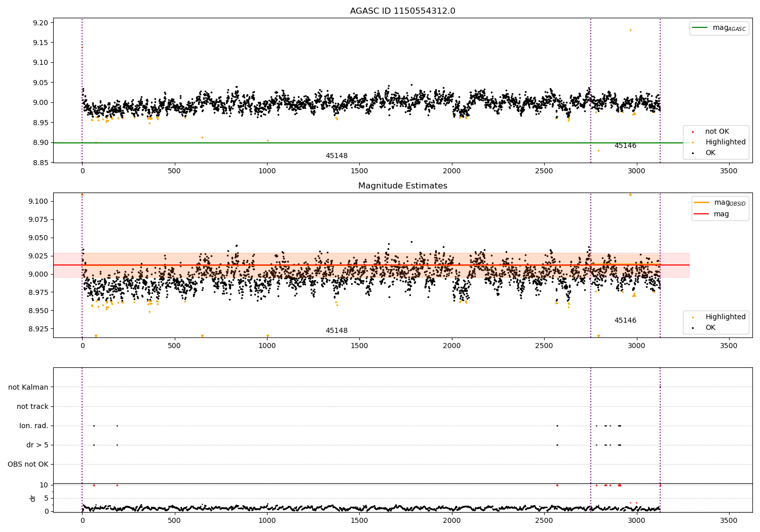Screen dimensions: 760x532
Task: Click the '9.20' y-axis tick label
Action: pos(41,23)
